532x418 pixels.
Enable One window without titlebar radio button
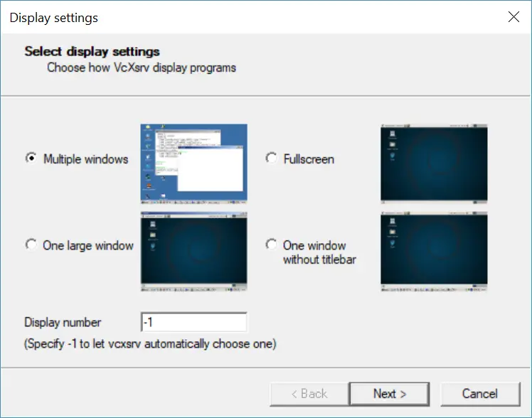271,245
